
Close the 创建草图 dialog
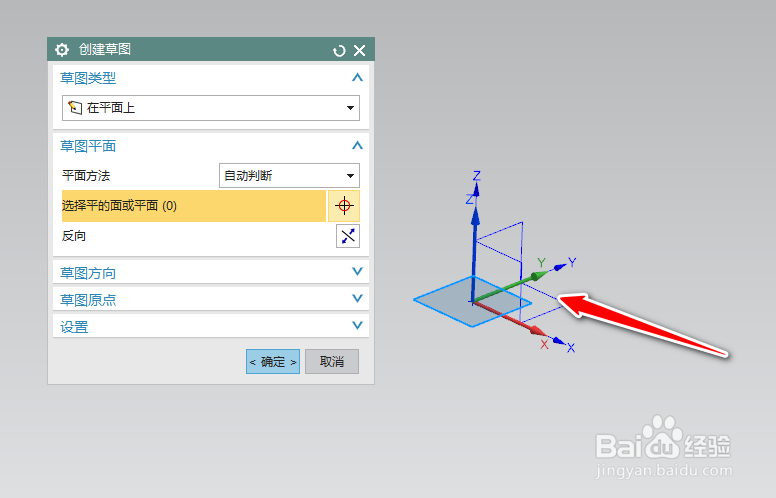360,50
